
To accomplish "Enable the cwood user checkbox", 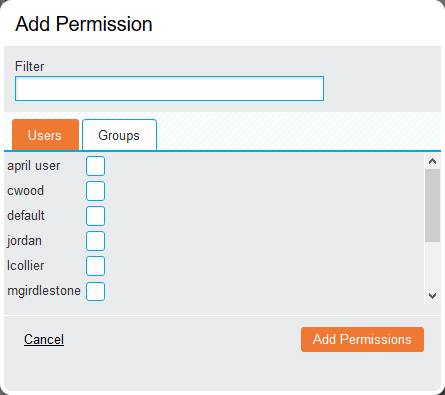I will pos(96,191).
